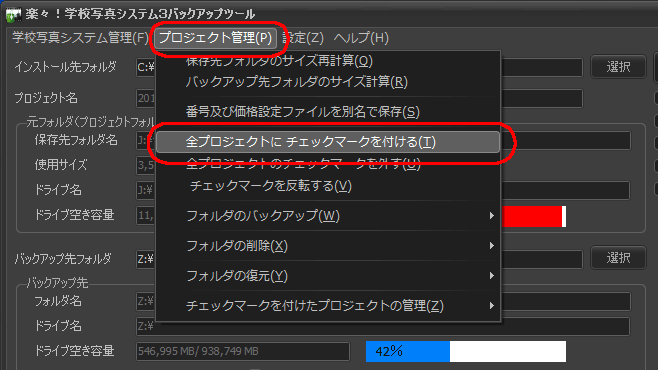Click the バックアップ先 ドライブ名 field
Image resolution: width=658 pixels, height=370 pixels.
[x=383, y=326]
